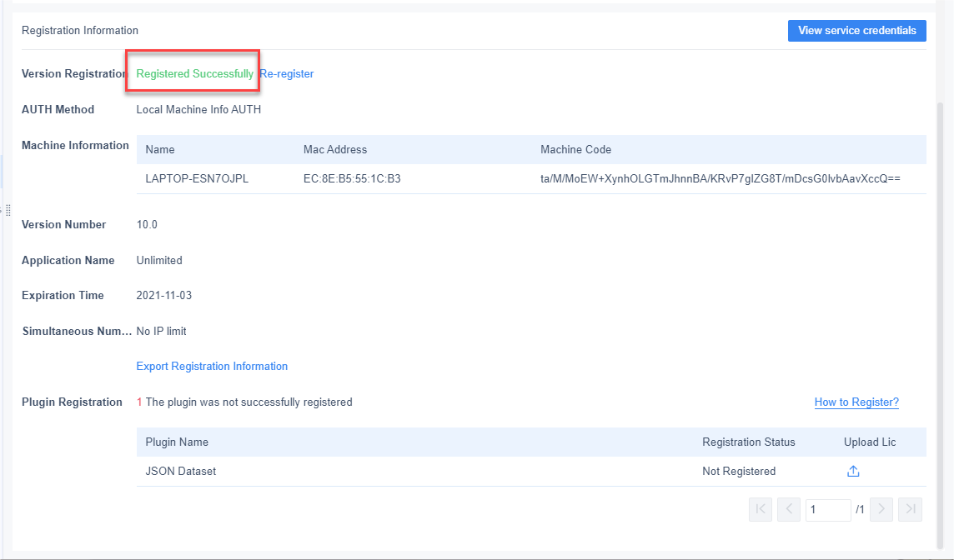Click the upload arrow under Upload Lic column
Viewport: 954px width, 560px height.
[853, 471]
